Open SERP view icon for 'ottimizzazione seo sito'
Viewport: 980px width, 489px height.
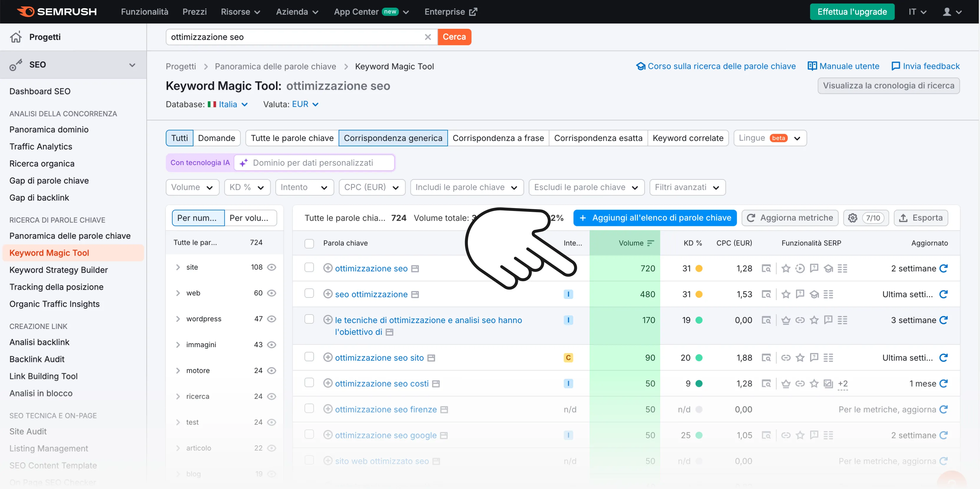[x=766, y=358]
